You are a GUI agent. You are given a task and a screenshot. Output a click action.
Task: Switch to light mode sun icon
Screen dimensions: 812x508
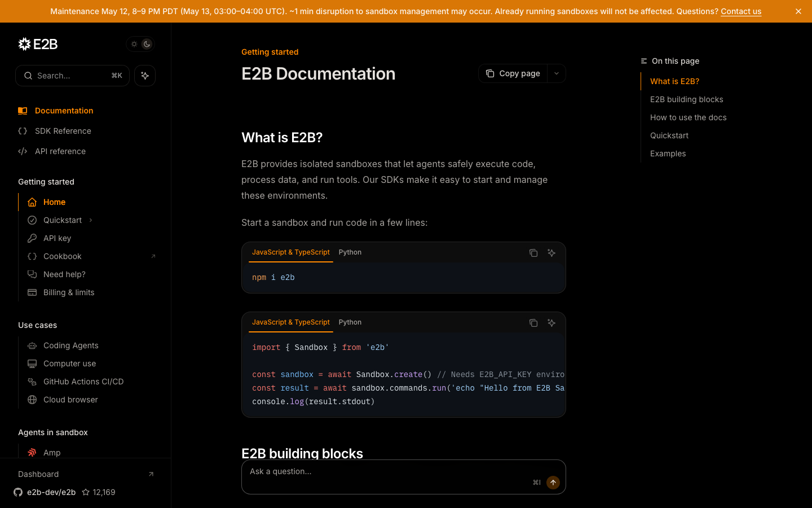(134, 44)
